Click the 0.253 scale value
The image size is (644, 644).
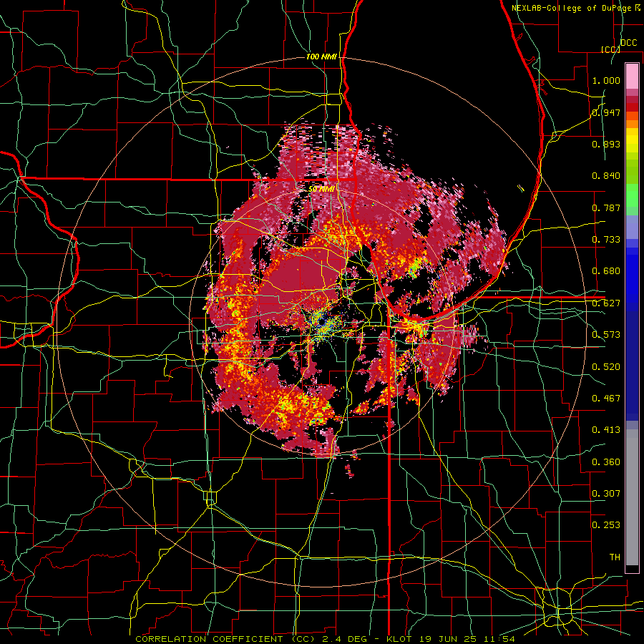[x=606, y=525]
